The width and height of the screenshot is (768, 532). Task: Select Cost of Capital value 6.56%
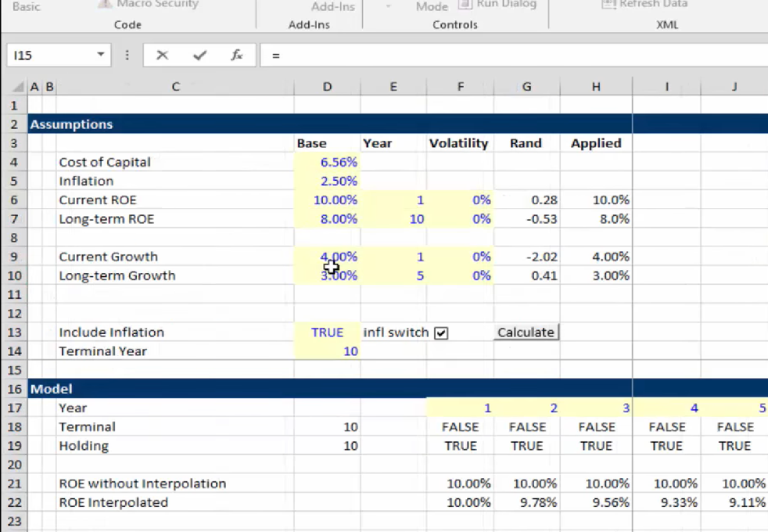tap(327, 162)
